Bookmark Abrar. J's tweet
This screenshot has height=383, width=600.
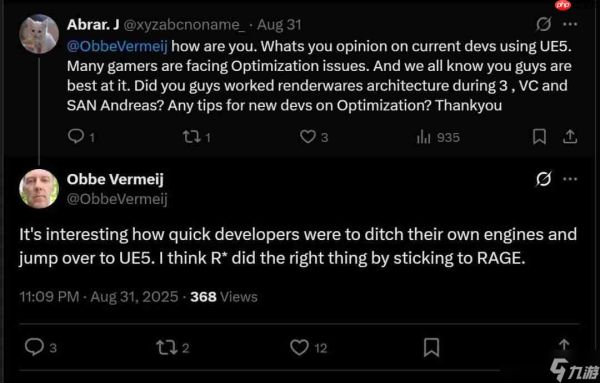pyautogui.click(x=539, y=137)
